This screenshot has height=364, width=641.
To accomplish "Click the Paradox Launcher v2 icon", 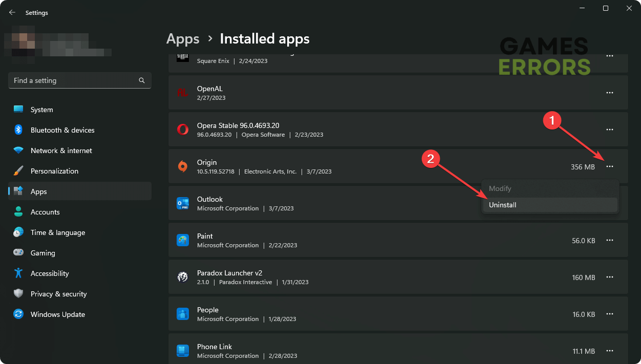I will click(183, 277).
